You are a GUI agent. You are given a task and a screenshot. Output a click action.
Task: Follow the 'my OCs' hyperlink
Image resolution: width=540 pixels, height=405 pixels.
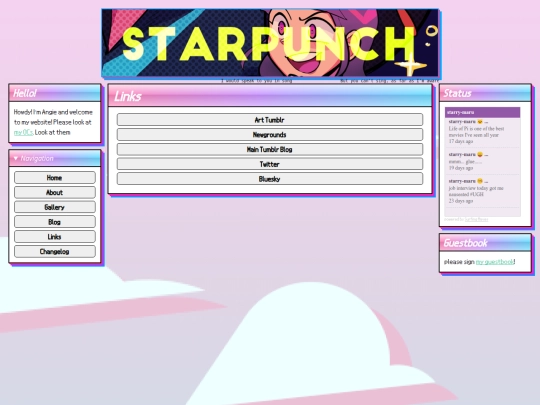tap(23, 133)
